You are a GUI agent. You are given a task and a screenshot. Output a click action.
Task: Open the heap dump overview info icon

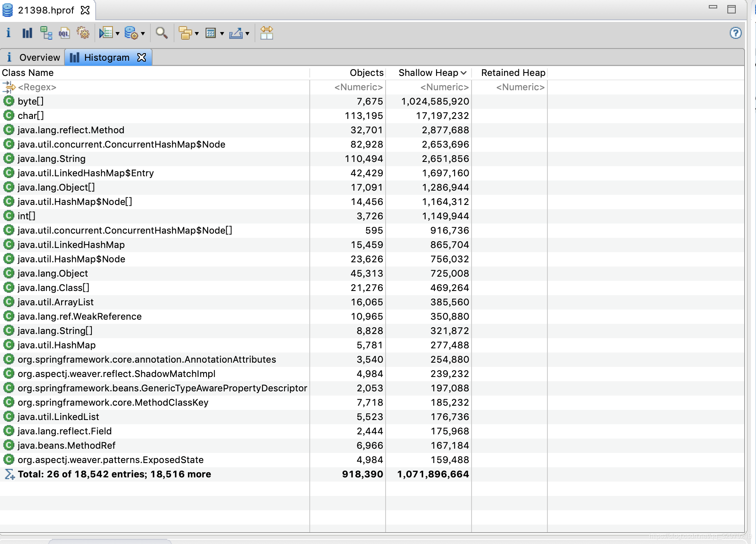tap(8, 33)
